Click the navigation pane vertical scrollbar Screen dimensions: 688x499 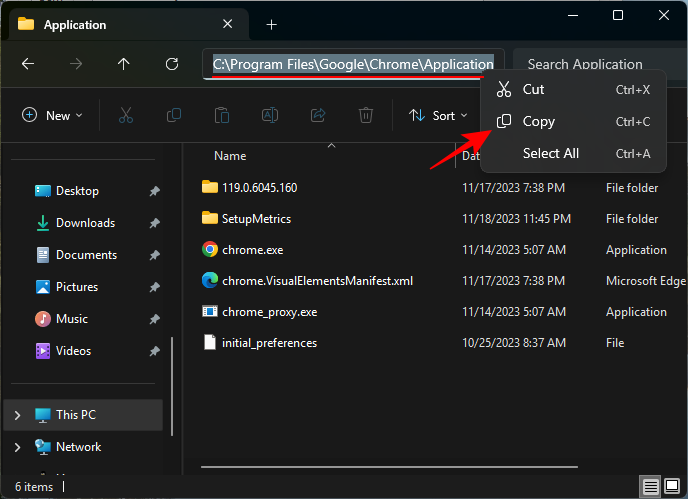click(172, 386)
